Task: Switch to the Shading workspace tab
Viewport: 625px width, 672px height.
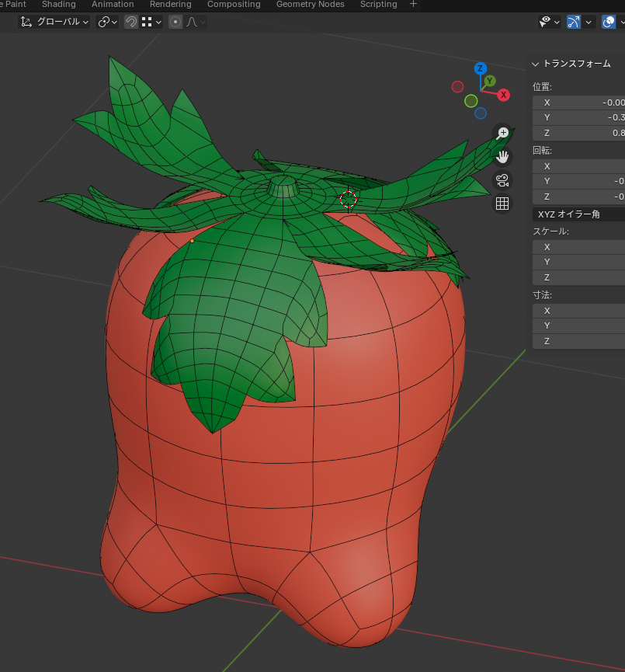Action: (x=59, y=5)
